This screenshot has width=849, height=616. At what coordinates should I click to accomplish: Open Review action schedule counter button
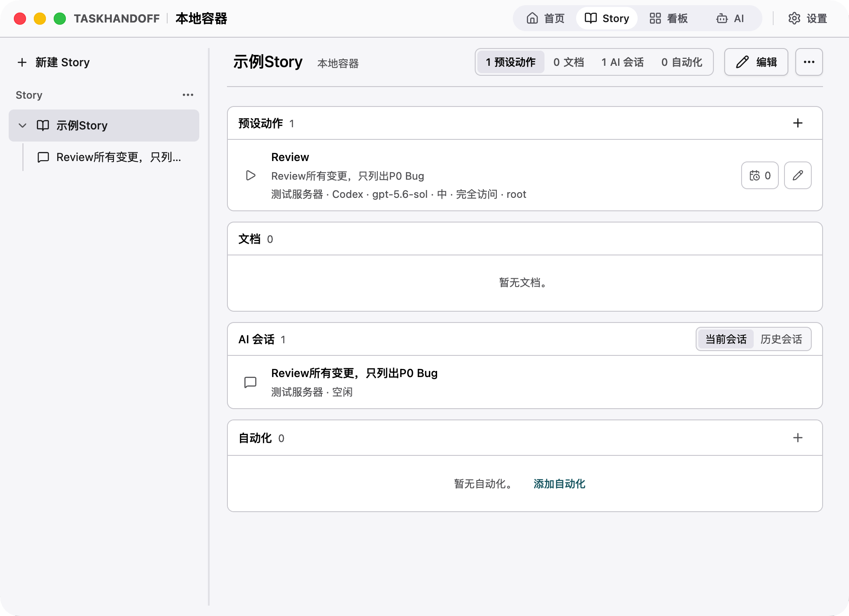(760, 175)
